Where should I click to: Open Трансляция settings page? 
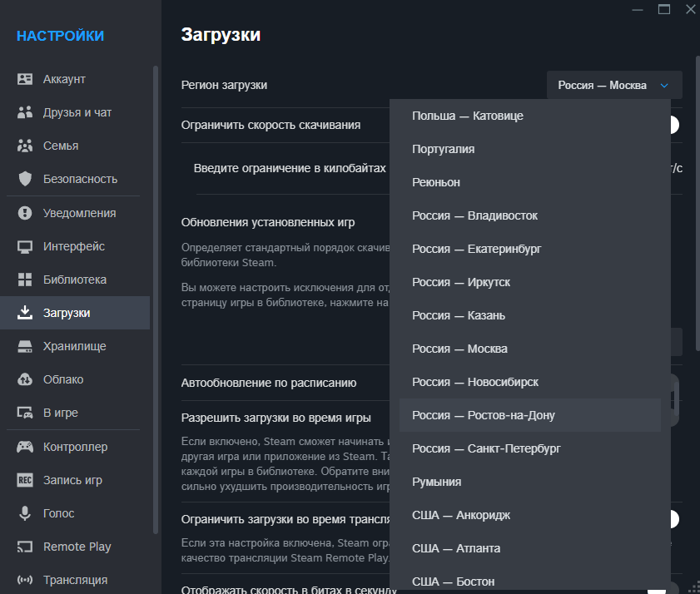pos(75,580)
